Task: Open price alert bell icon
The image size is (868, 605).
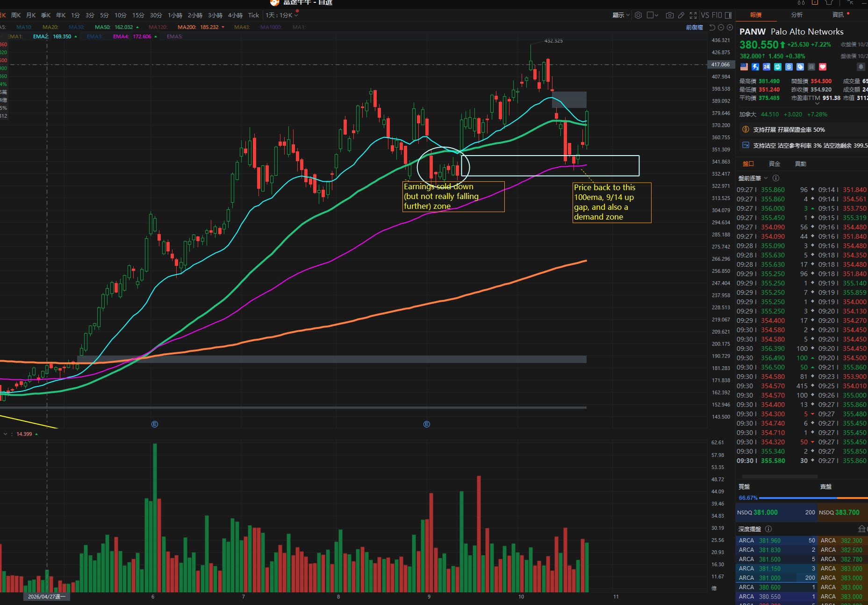Action: (x=861, y=67)
